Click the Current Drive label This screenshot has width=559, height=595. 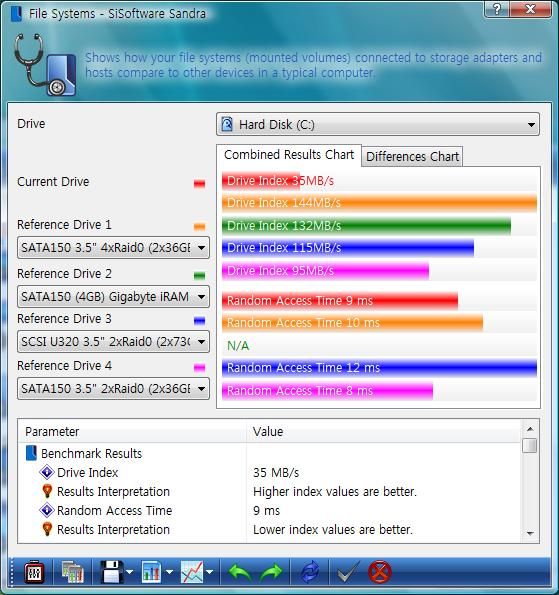(53, 182)
